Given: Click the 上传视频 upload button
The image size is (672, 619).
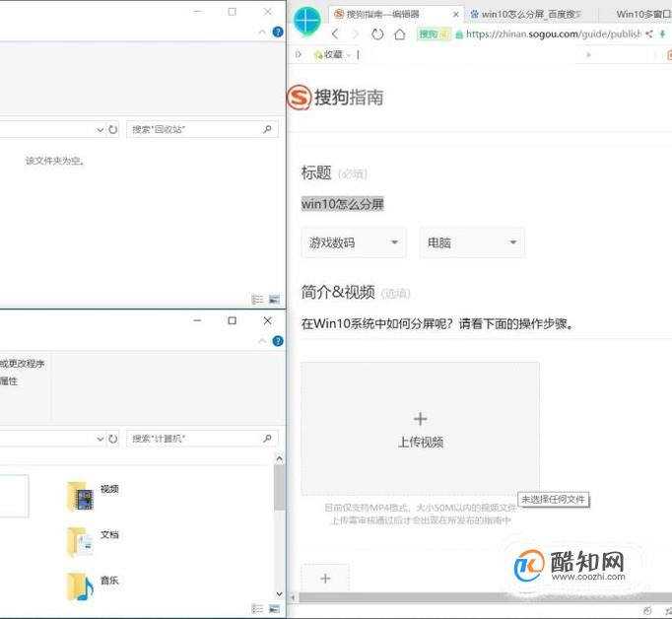Looking at the screenshot, I should point(421,429).
